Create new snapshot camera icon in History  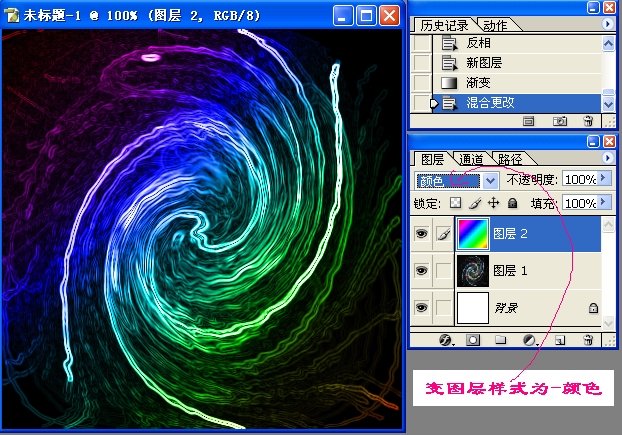[x=560, y=121]
